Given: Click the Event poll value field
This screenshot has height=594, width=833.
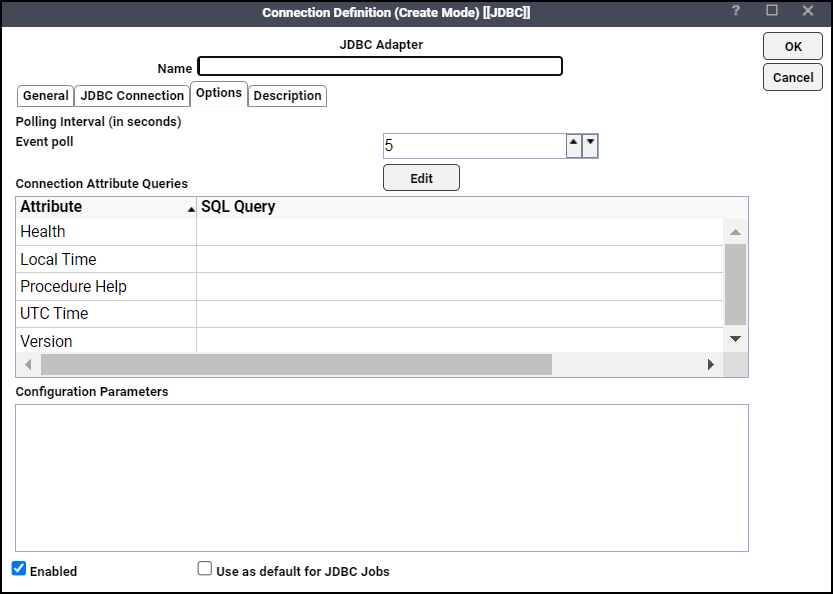Looking at the screenshot, I should point(474,146).
